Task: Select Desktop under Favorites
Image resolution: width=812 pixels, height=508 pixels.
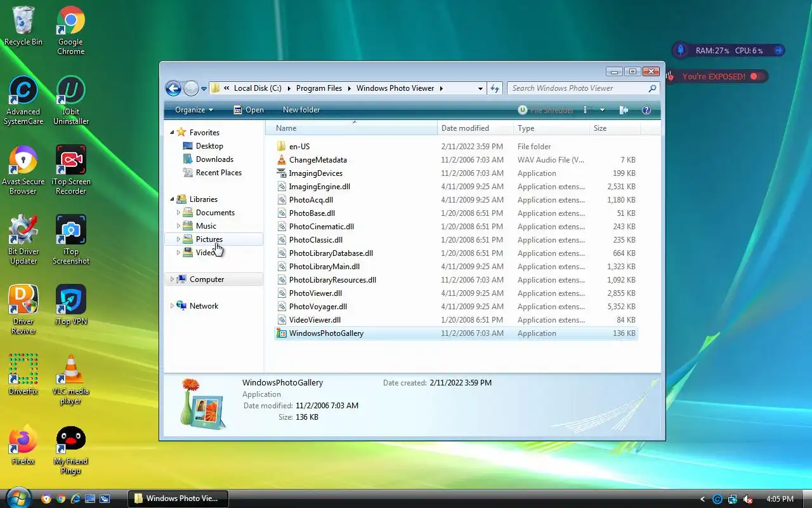Action: click(209, 146)
